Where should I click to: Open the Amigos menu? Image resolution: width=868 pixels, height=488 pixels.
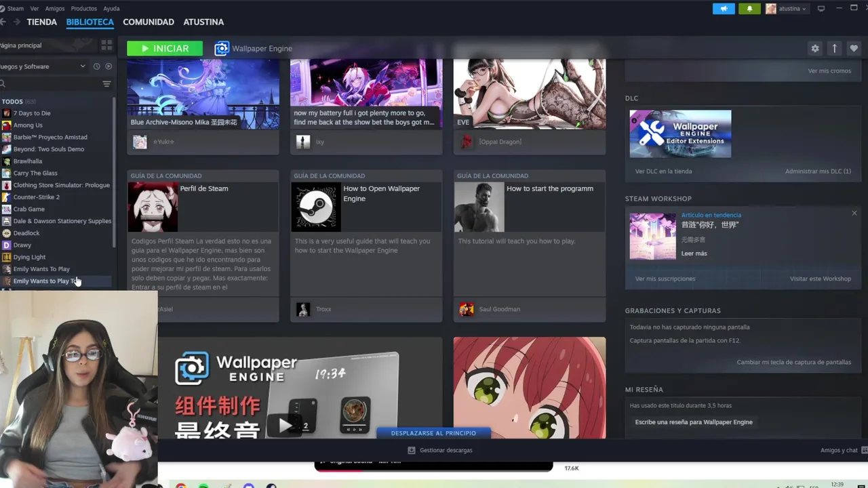[55, 9]
